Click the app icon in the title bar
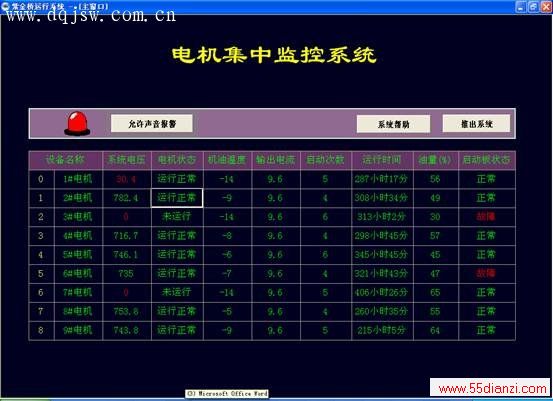The height and width of the screenshot is (401, 553). pos(5,6)
